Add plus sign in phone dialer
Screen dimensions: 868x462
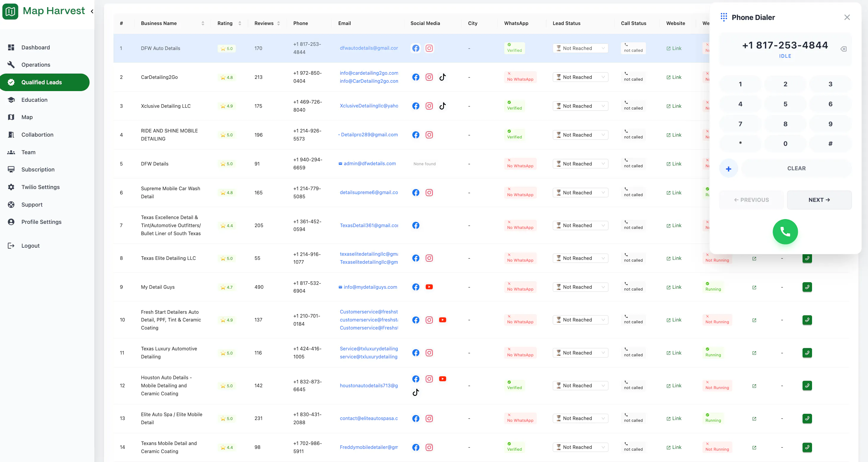pyautogui.click(x=728, y=168)
